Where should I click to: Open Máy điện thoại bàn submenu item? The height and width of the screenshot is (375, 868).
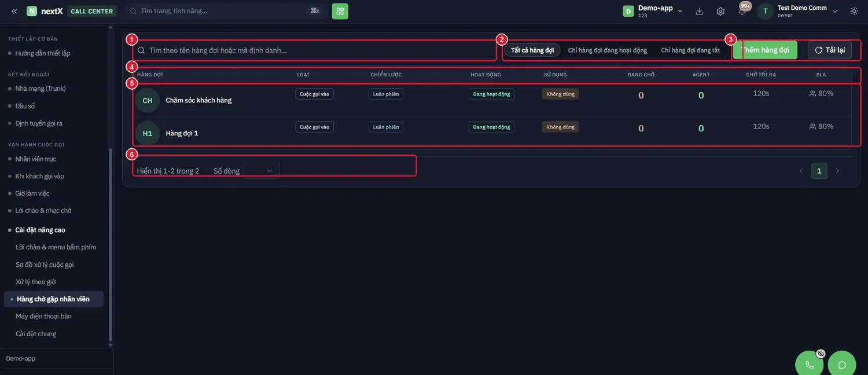44,317
